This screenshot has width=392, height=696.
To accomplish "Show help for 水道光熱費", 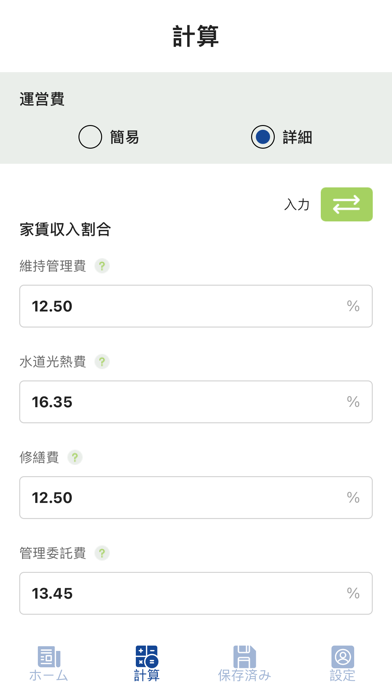I will 102,362.
